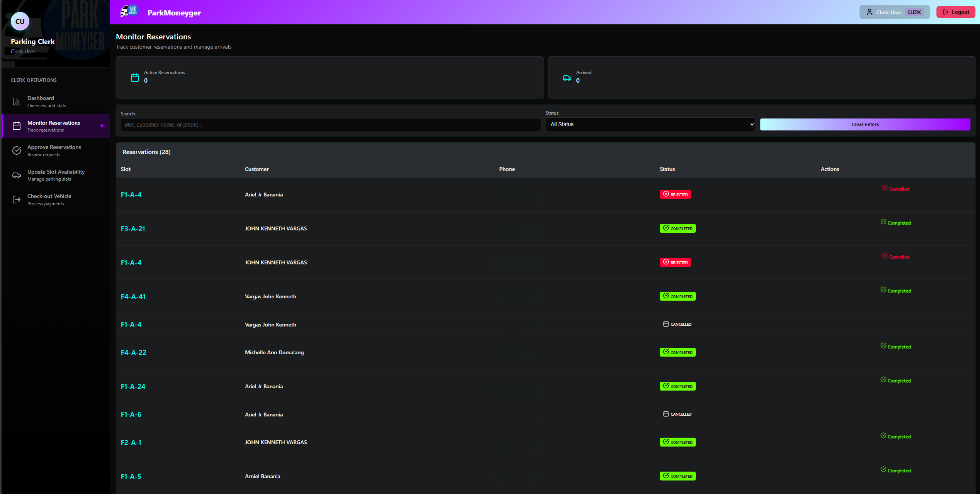Click the Status column header
The height and width of the screenshot is (494, 980).
click(x=667, y=169)
